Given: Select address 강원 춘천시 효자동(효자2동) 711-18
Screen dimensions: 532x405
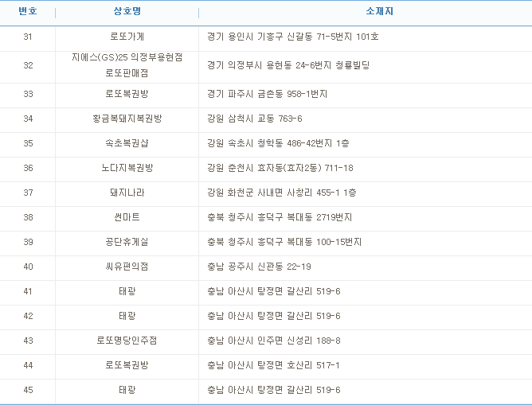Looking at the screenshot, I should point(280,168).
